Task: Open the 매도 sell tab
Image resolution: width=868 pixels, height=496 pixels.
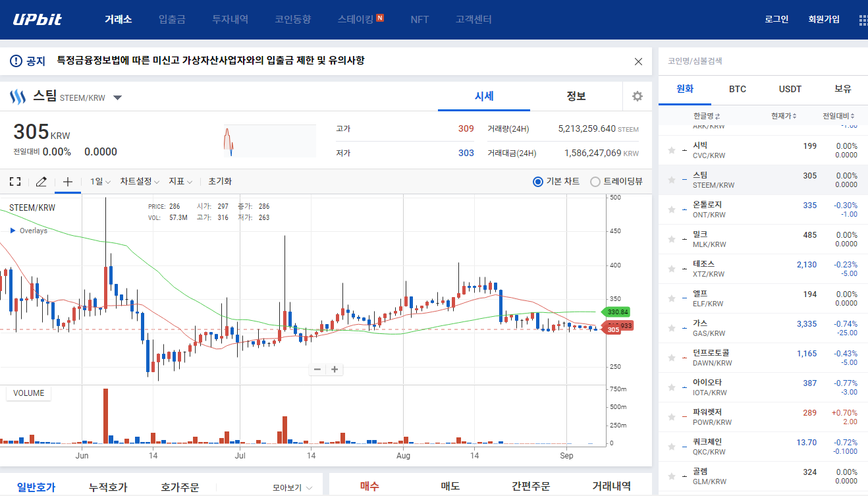Action: [x=450, y=486]
